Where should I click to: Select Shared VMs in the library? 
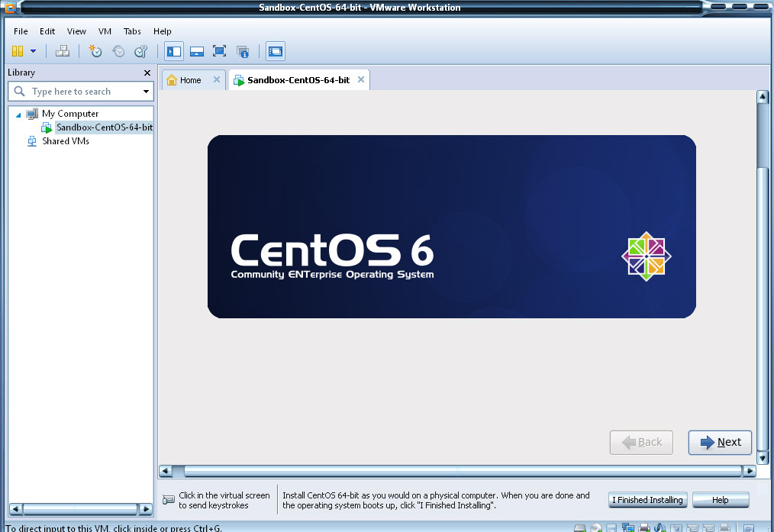pyautogui.click(x=66, y=141)
